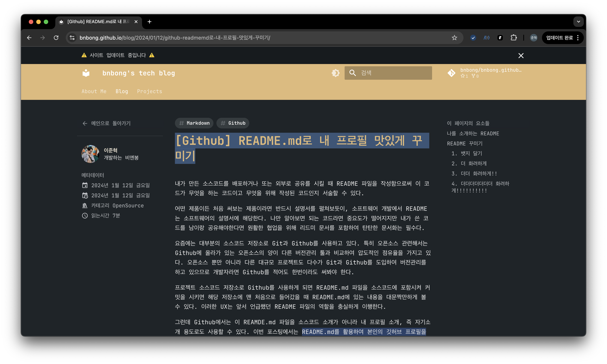
Task: Go to the About Me tab
Action: 94,91
